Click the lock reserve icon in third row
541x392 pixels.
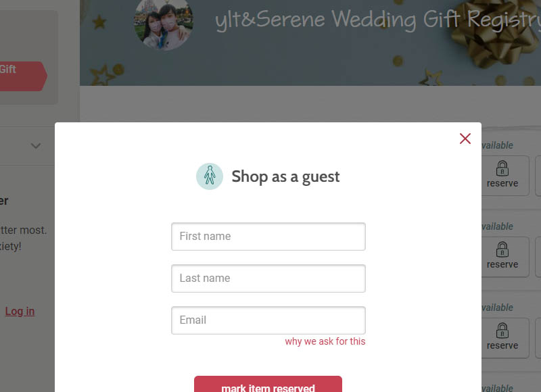click(502, 337)
